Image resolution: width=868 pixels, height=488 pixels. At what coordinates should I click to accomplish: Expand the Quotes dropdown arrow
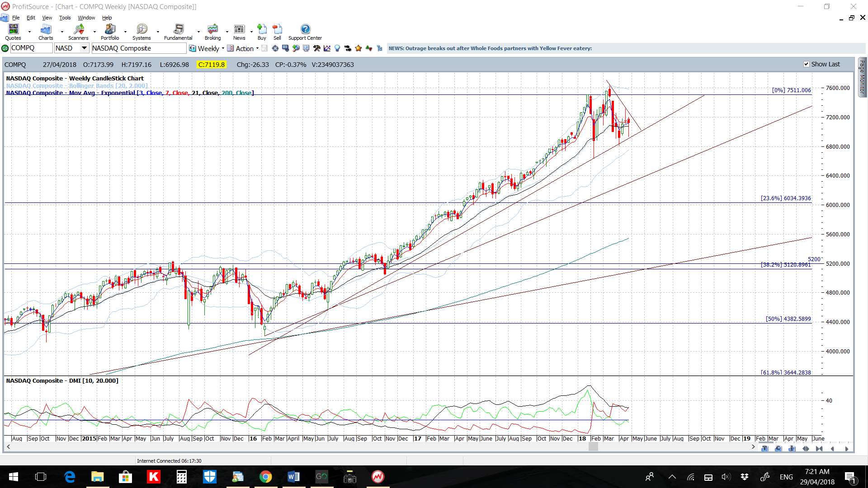pyautogui.click(x=29, y=32)
